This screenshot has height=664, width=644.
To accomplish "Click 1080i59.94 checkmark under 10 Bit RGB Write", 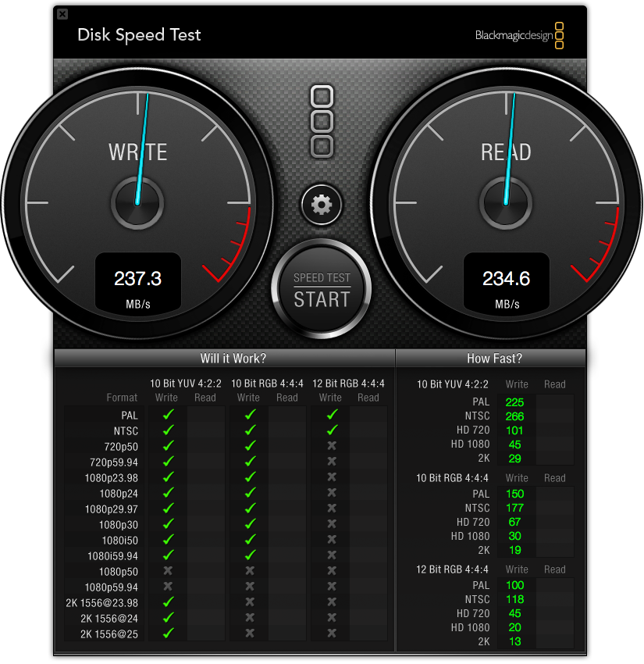I will (x=251, y=555).
